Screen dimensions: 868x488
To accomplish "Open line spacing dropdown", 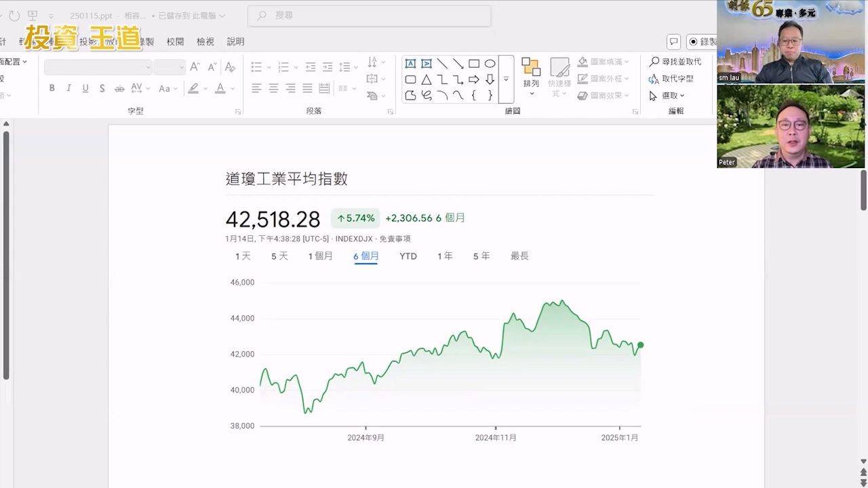I will [349, 66].
